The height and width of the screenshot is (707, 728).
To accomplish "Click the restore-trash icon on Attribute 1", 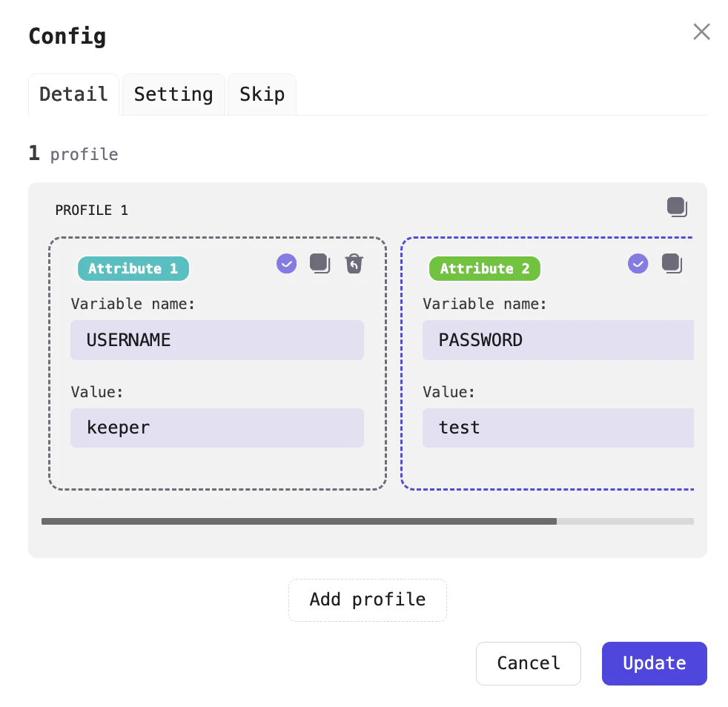I will click(x=354, y=263).
